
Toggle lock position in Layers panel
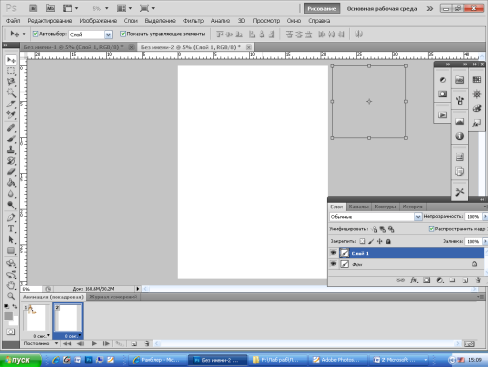pyautogui.click(x=379, y=241)
